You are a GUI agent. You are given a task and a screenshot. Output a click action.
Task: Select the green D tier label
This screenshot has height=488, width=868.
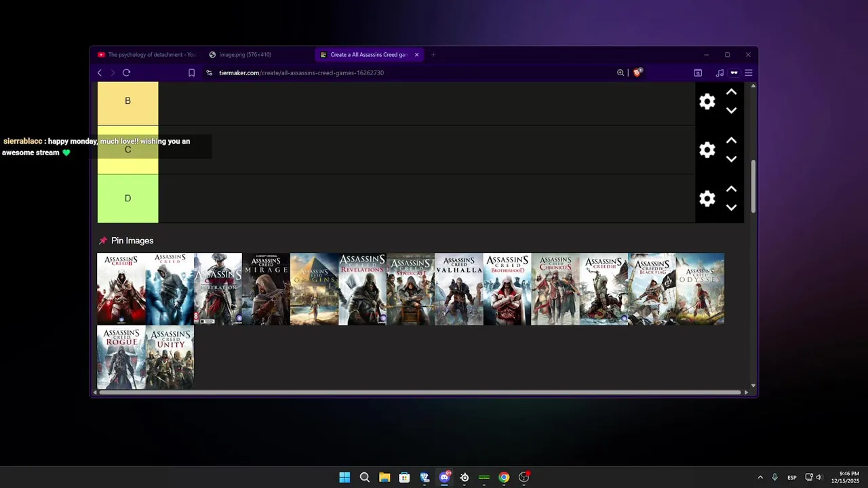127,199
